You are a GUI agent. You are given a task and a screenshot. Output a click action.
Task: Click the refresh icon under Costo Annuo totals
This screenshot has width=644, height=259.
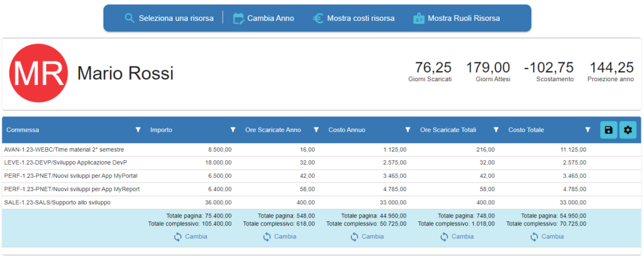point(355,237)
